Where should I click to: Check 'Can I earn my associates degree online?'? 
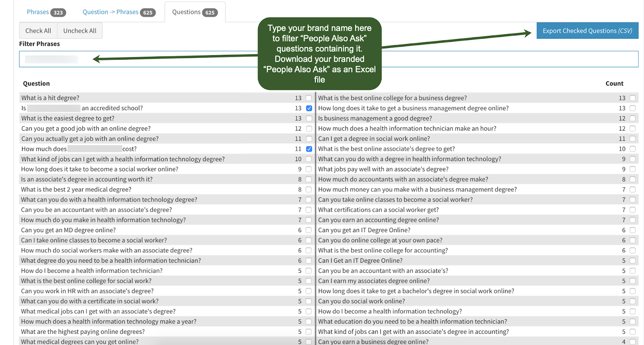(x=632, y=281)
